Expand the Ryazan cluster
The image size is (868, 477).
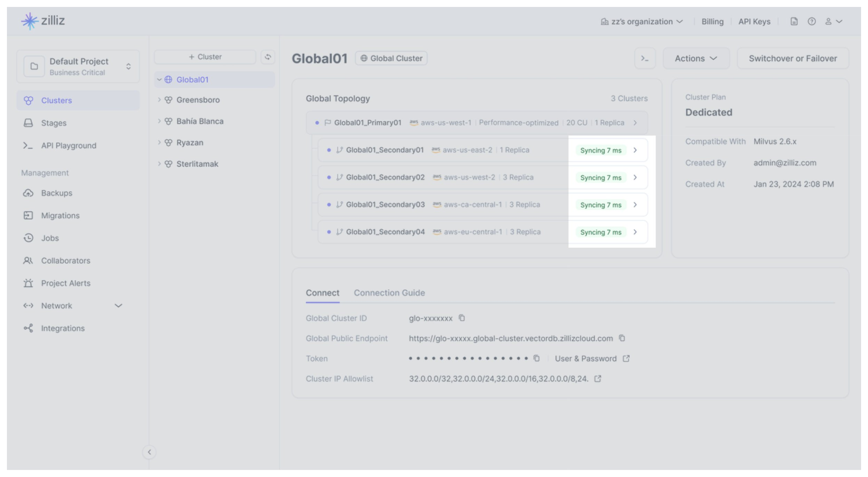click(159, 142)
